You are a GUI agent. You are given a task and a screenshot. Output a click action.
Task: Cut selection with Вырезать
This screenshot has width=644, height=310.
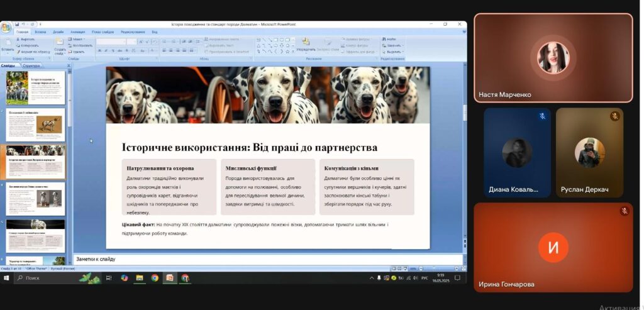(27, 40)
